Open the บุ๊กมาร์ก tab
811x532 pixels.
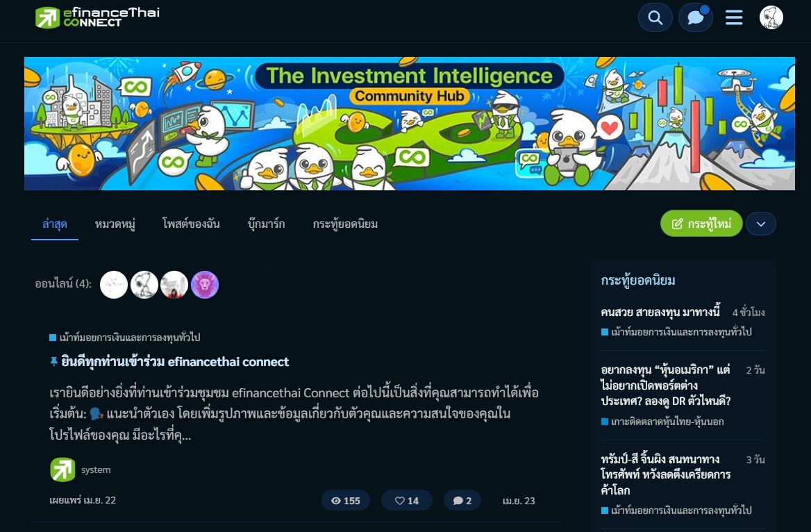pos(266,224)
